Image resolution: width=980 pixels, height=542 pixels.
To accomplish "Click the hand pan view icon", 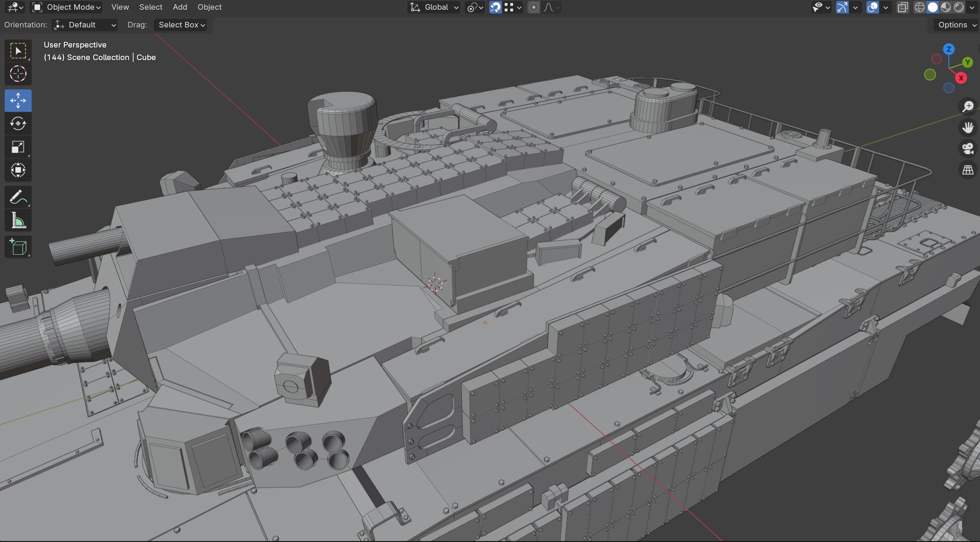I will tap(968, 128).
